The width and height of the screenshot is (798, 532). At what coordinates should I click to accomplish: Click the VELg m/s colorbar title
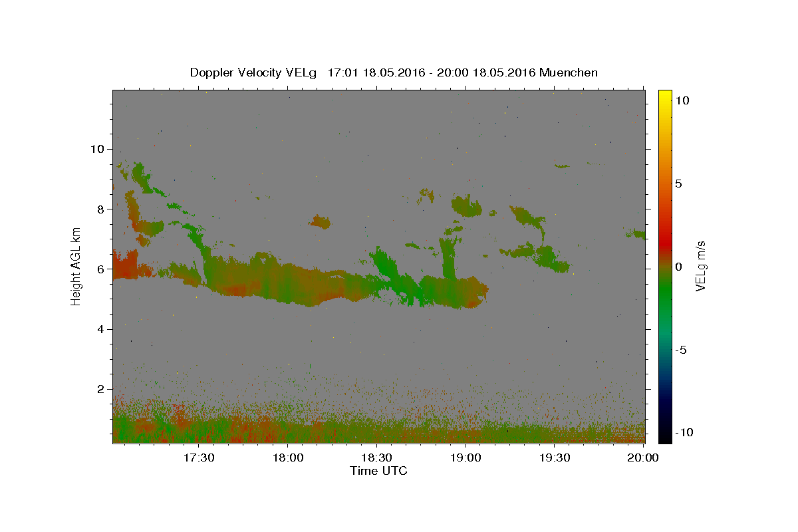[700, 266]
